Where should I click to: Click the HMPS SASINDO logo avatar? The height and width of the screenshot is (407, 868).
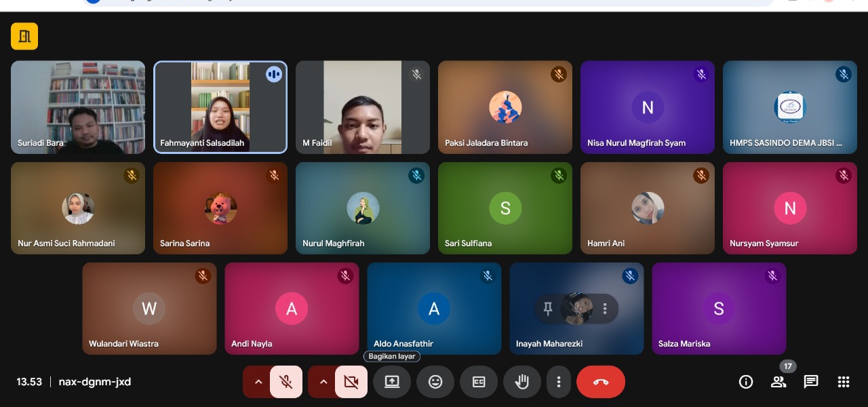point(790,107)
